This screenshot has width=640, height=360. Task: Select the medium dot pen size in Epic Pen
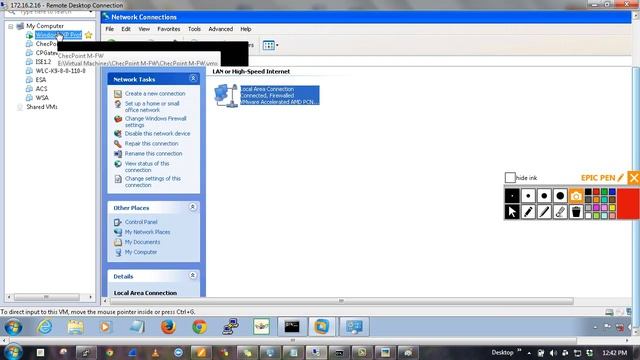(544, 196)
